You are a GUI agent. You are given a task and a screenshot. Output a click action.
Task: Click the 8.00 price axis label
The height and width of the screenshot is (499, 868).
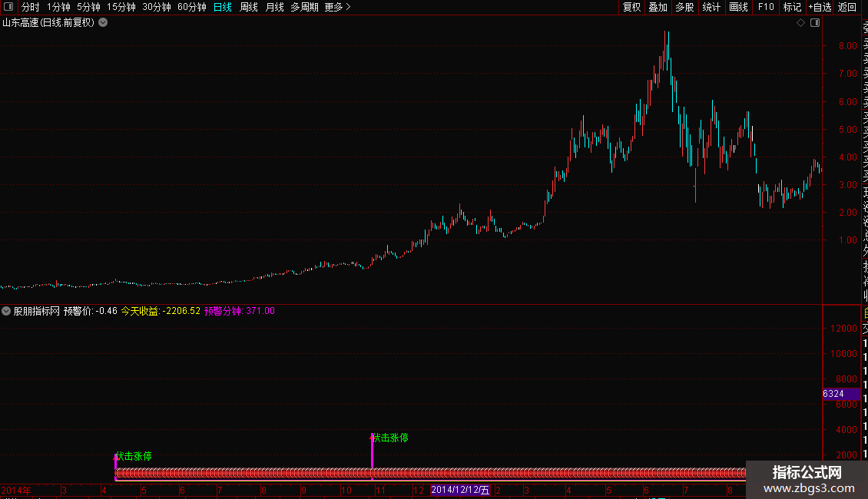point(847,46)
